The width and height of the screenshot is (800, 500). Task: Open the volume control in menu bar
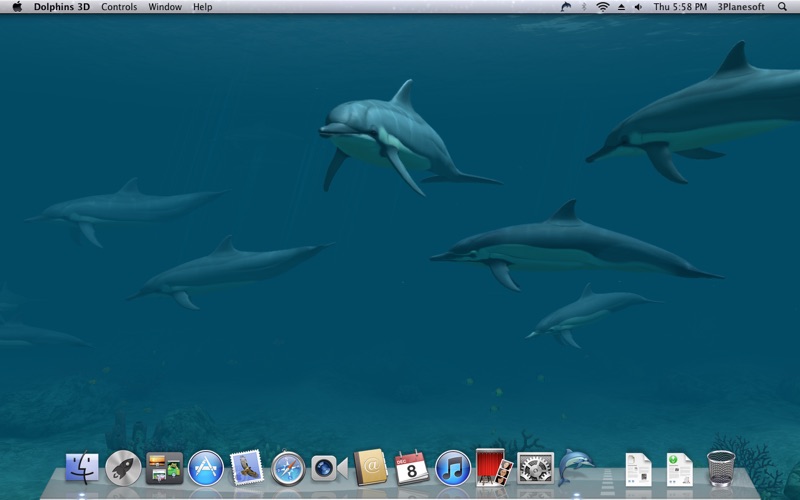(638, 7)
